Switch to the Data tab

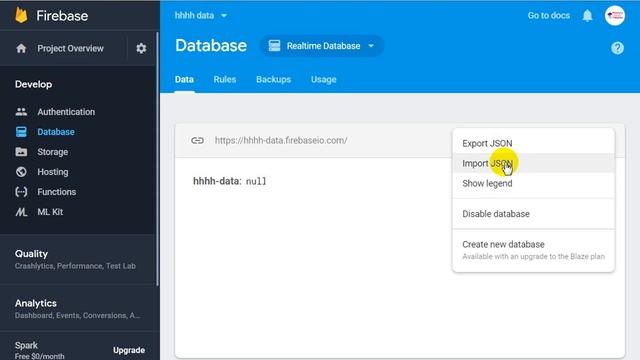point(184,80)
